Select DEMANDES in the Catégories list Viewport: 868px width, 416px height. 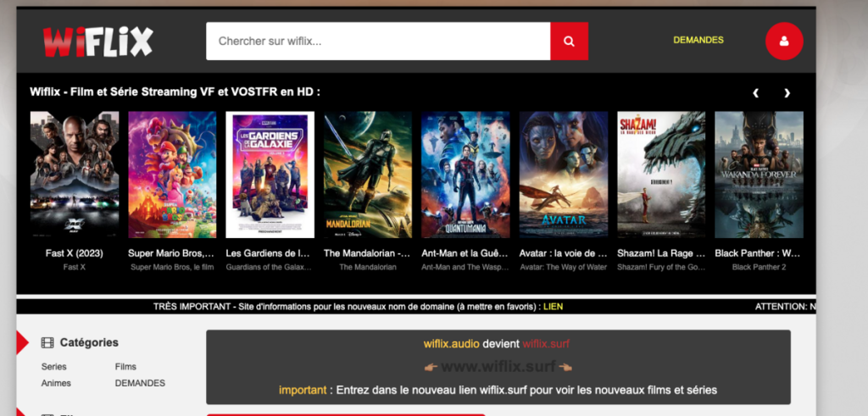pos(140,383)
